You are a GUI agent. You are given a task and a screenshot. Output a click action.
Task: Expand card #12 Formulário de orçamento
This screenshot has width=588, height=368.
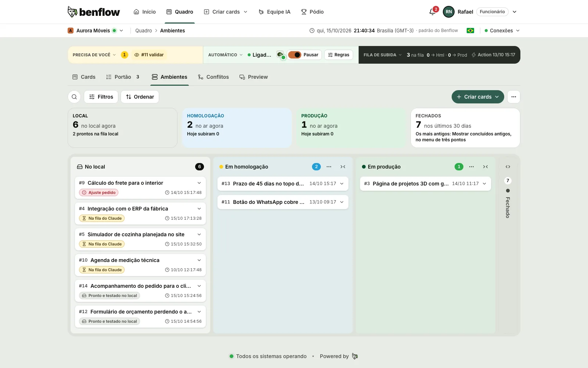pos(199,312)
